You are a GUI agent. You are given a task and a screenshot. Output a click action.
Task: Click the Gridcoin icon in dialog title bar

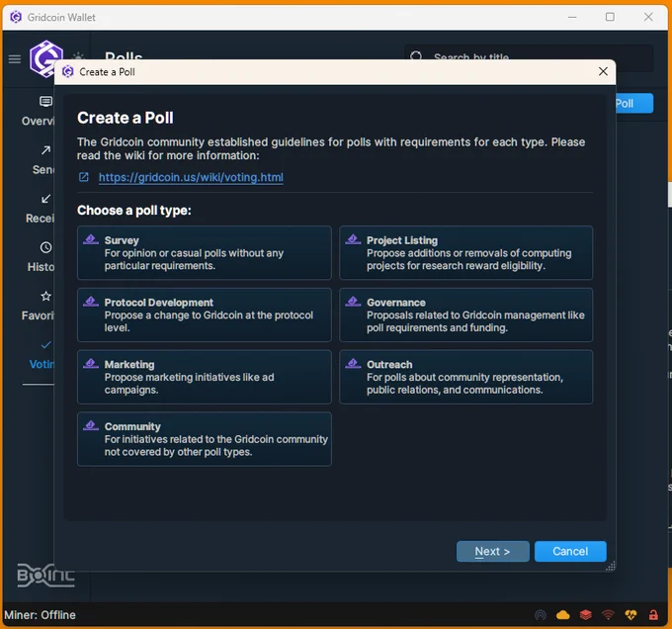coord(68,71)
